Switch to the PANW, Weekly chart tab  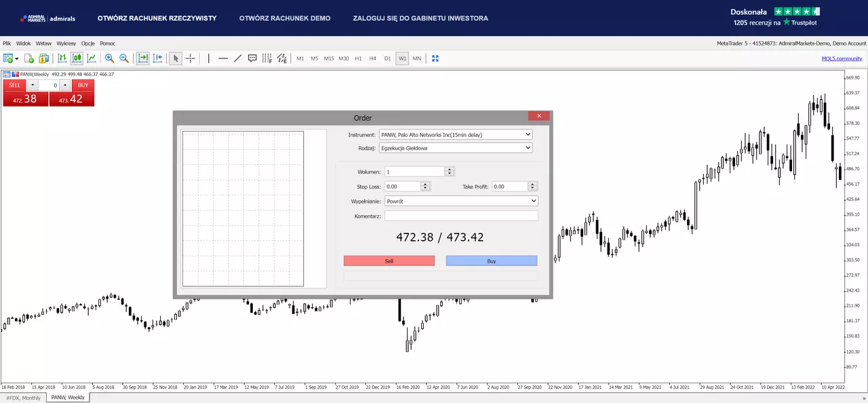68,398
